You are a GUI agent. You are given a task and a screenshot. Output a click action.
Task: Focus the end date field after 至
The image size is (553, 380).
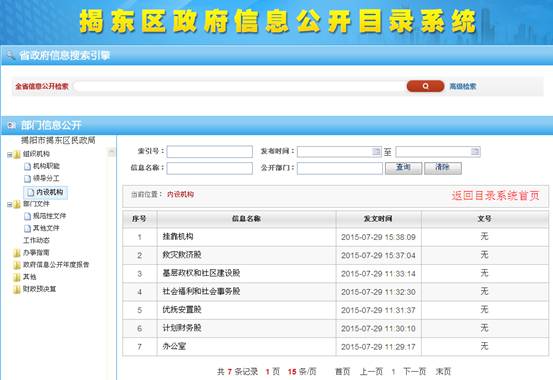[438, 152]
